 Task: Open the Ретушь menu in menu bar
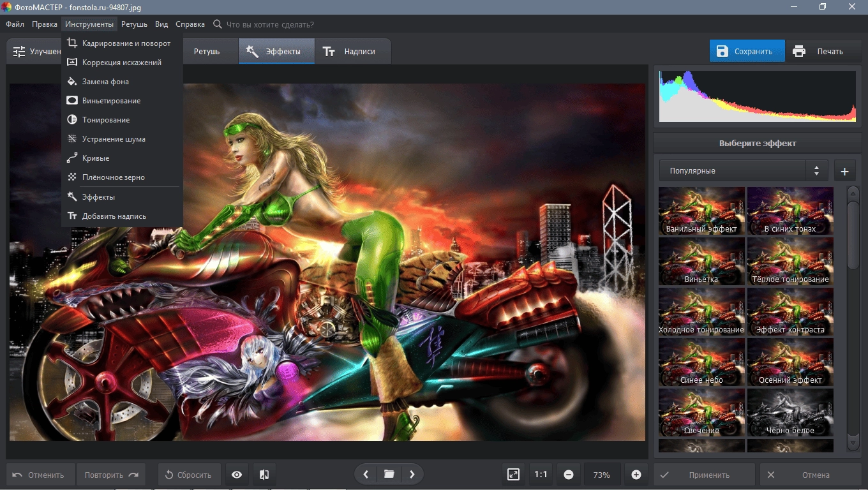click(x=134, y=24)
